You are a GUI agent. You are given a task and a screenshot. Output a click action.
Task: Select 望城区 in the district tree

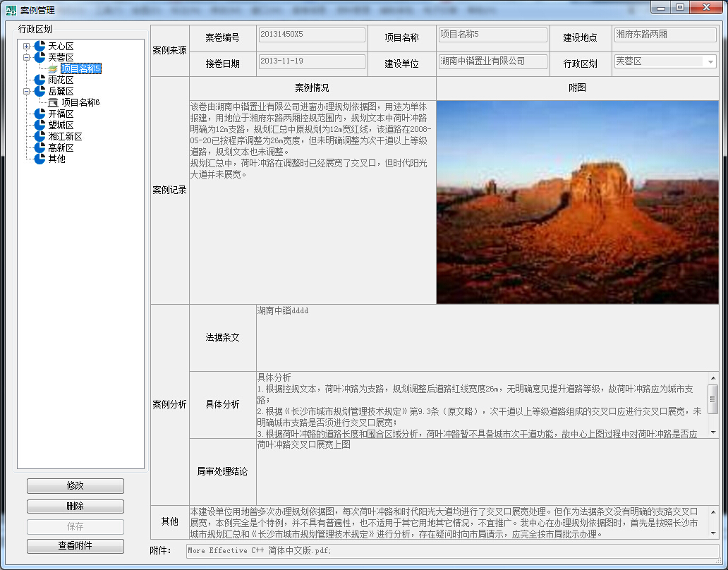[61, 125]
